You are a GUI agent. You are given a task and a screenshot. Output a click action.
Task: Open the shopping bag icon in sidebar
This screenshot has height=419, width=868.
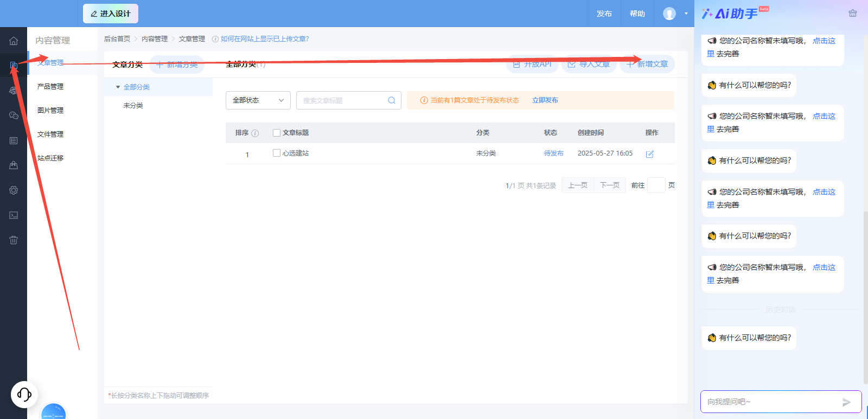pyautogui.click(x=14, y=165)
